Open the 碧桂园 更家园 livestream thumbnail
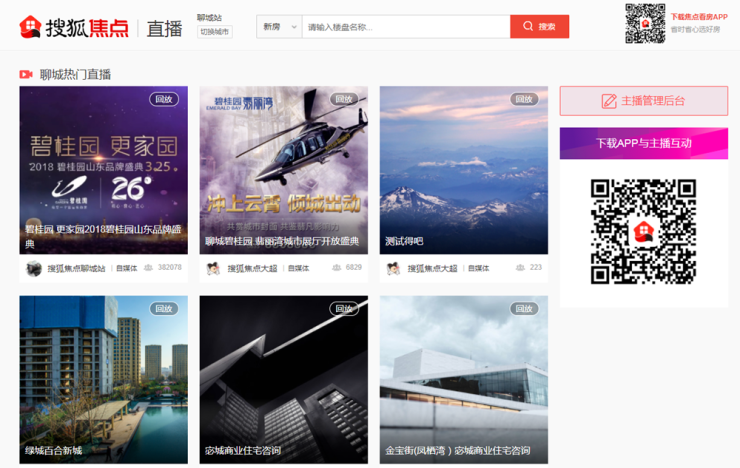This screenshot has height=468, width=740. tap(103, 170)
